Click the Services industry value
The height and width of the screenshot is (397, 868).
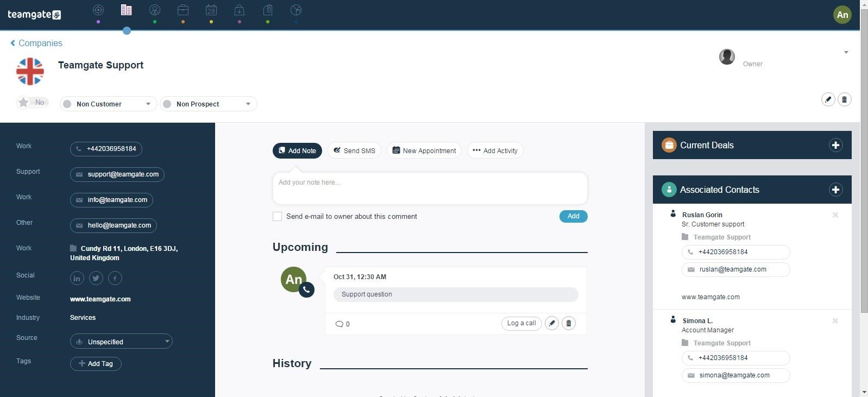[x=83, y=318]
